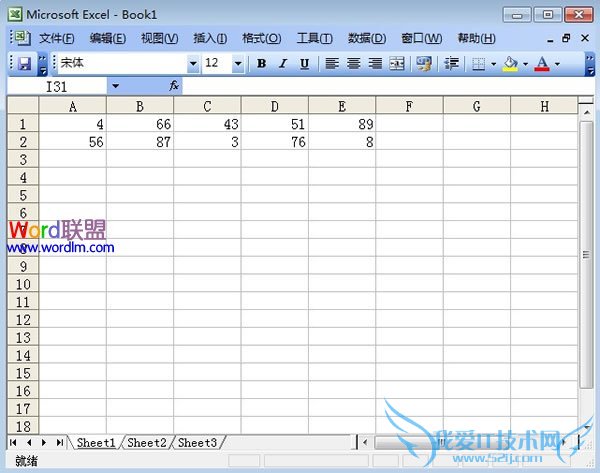Open borders dropdown arrow
600x473 pixels.
(494, 64)
